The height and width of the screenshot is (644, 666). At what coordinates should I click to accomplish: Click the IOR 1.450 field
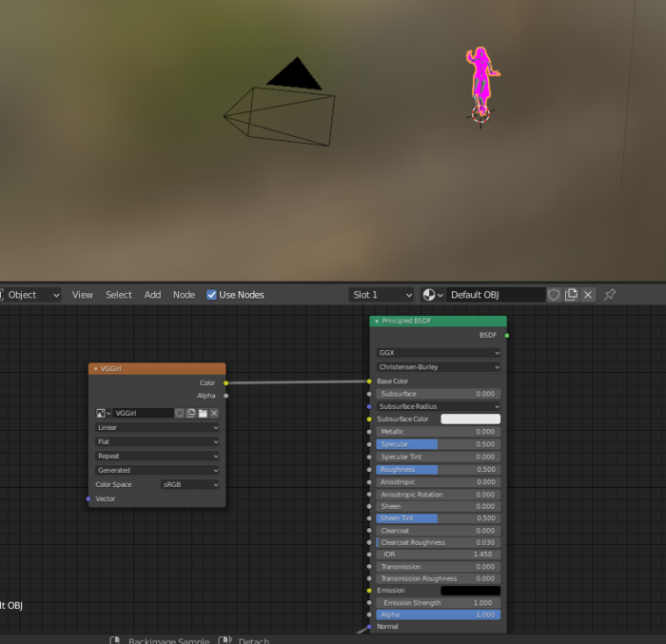click(439, 555)
